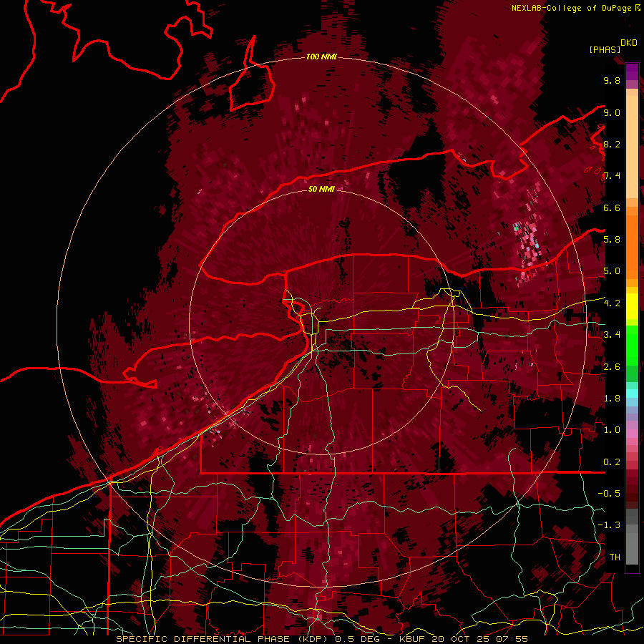
Task: Pick the cyan segment of the color bar
Action: click(632, 393)
